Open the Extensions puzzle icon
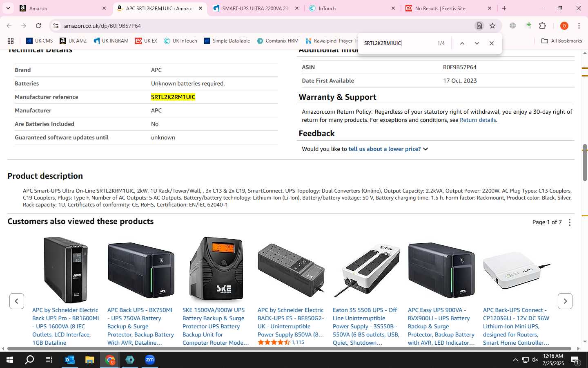This screenshot has height=368, width=588. tap(543, 26)
